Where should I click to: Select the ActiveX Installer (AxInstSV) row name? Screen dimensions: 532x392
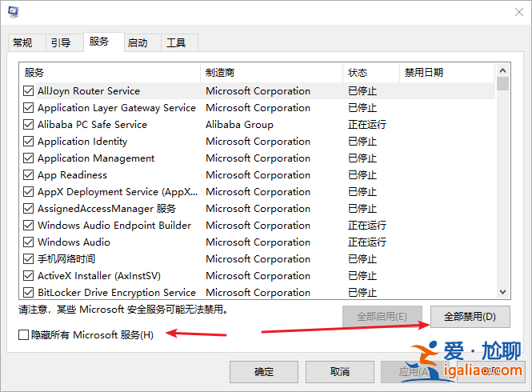click(x=99, y=276)
